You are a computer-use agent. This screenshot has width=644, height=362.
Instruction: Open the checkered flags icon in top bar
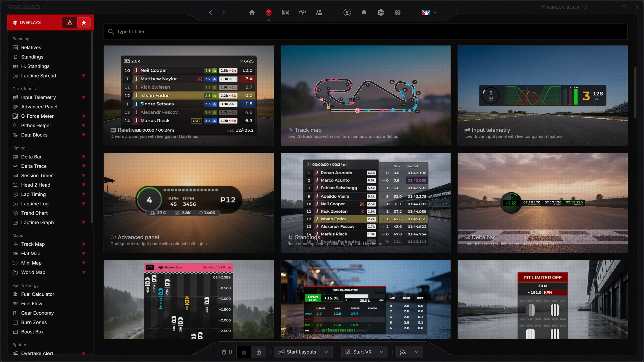tap(302, 13)
